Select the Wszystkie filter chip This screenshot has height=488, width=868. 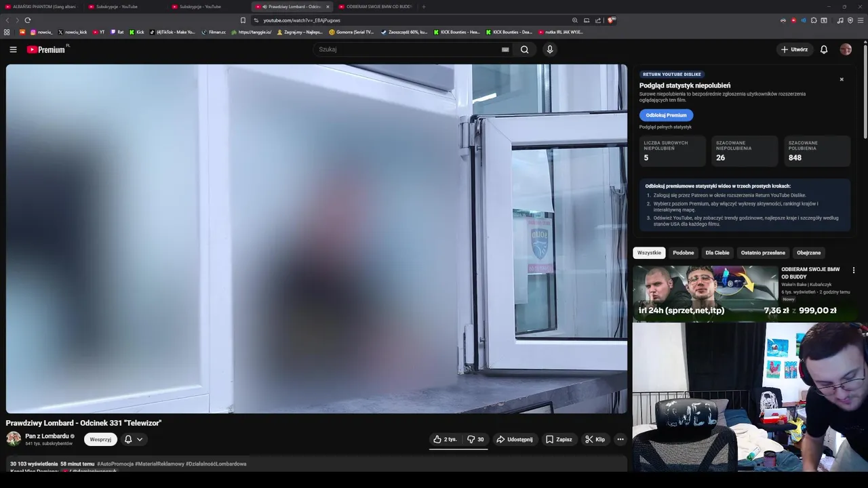coord(649,253)
